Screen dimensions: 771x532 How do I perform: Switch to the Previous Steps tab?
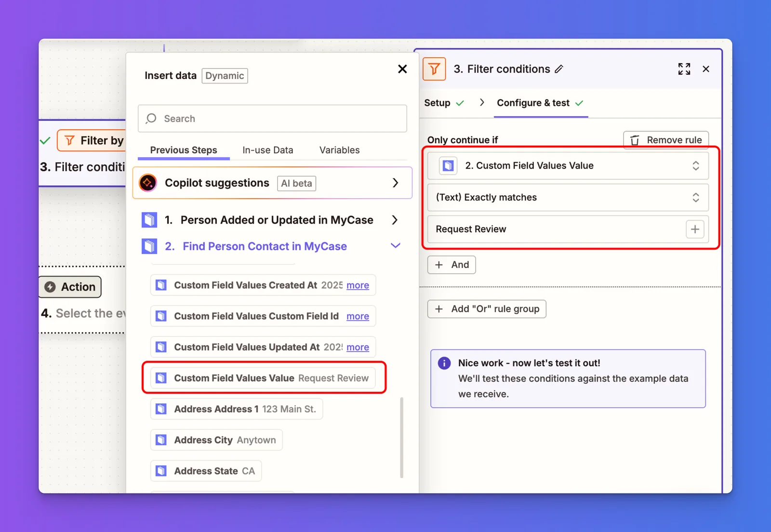[x=184, y=150]
